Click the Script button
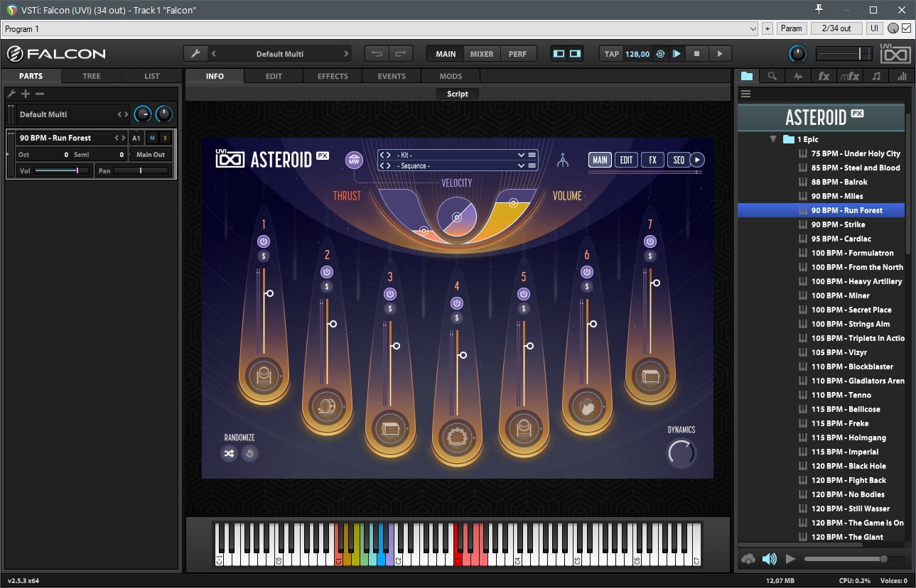Viewport: 916px width, 588px height. tap(458, 94)
